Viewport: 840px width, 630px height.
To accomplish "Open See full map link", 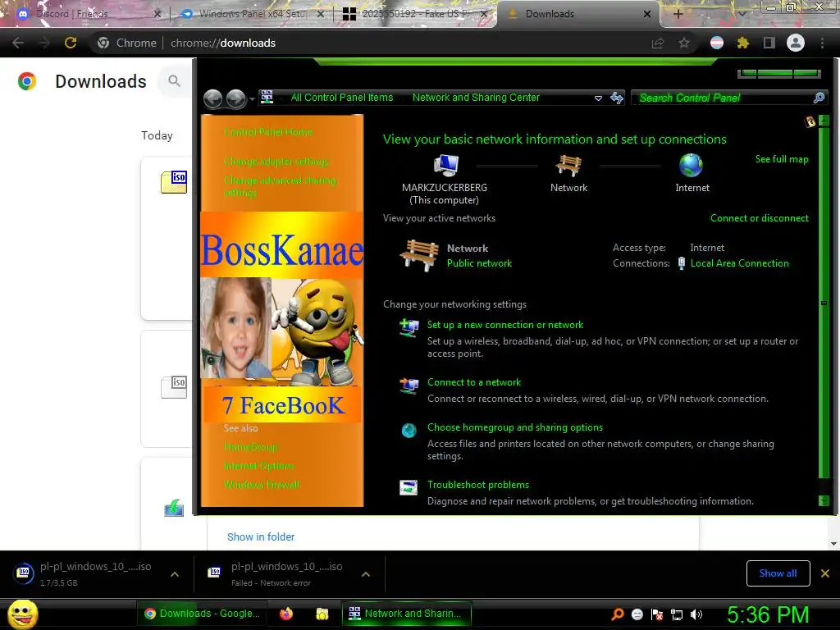I will [x=782, y=159].
